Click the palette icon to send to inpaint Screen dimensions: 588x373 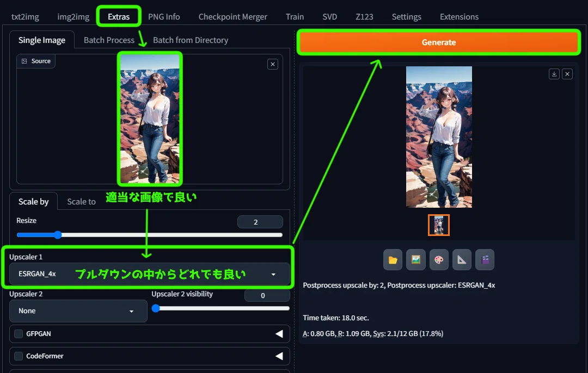pyautogui.click(x=439, y=259)
